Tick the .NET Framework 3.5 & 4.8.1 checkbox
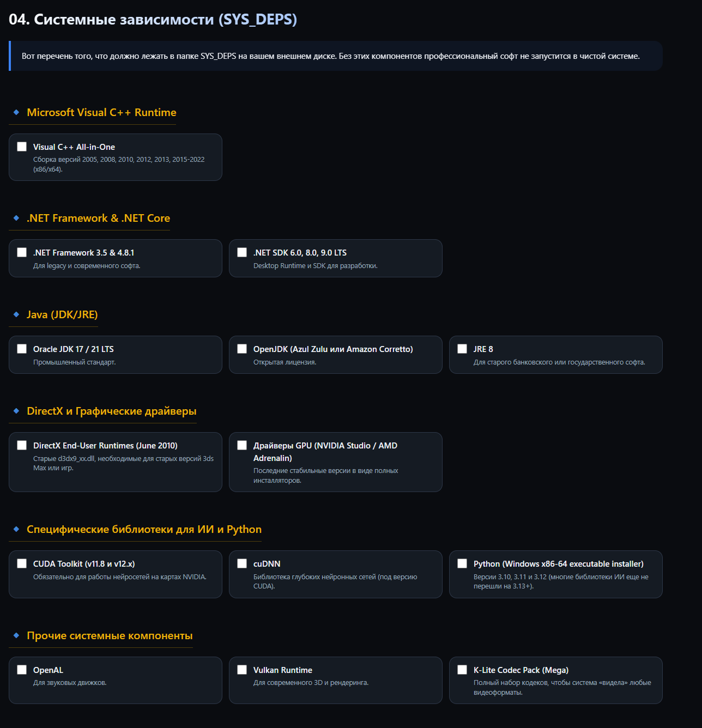Screen dimensions: 702x728 (22, 252)
